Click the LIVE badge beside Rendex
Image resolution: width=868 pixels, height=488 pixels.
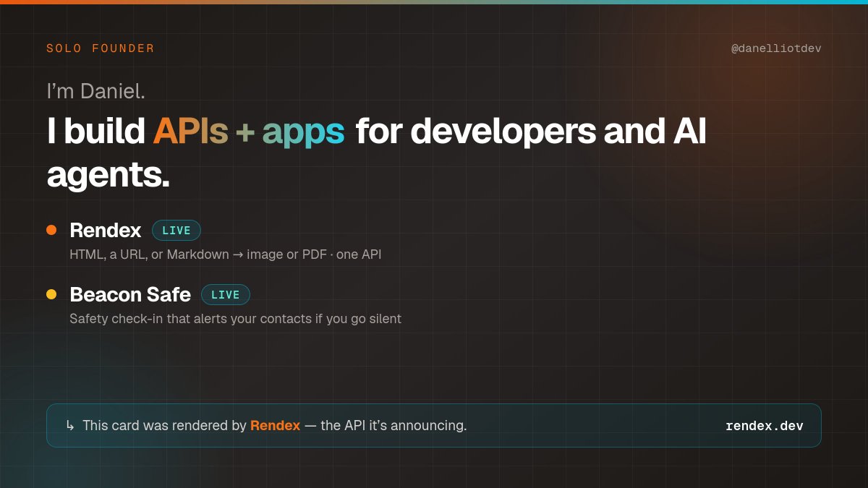pos(176,231)
